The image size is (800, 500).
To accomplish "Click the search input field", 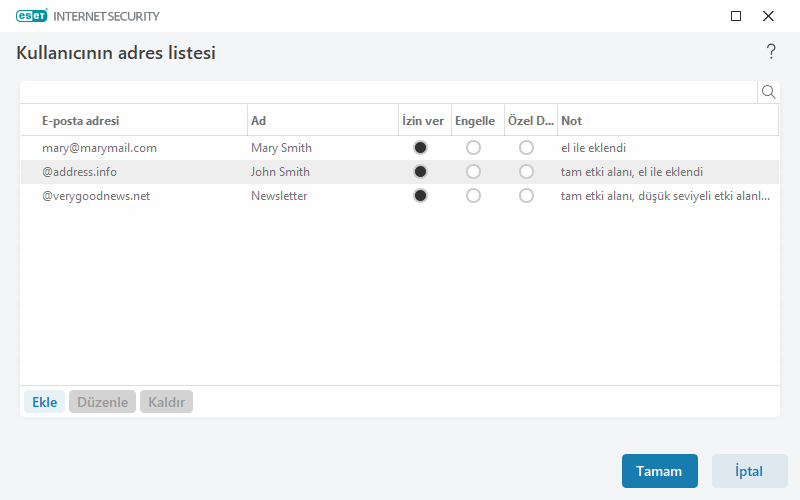I will (388, 92).
